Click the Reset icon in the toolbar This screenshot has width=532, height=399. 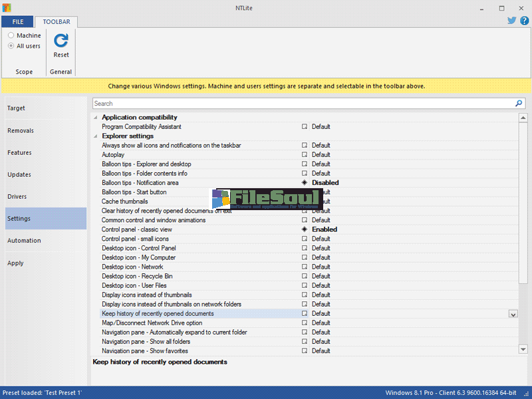pyautogui.click(x=61, y=41)
